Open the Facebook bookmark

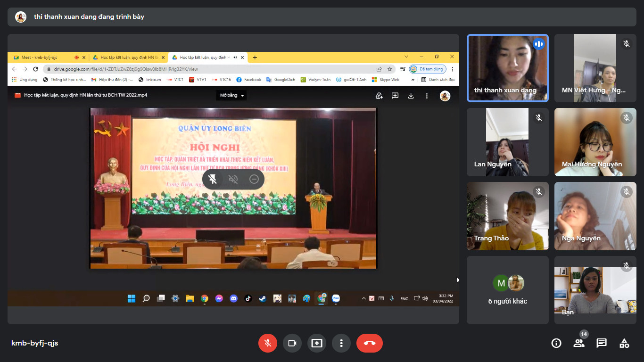click(248, 80)
